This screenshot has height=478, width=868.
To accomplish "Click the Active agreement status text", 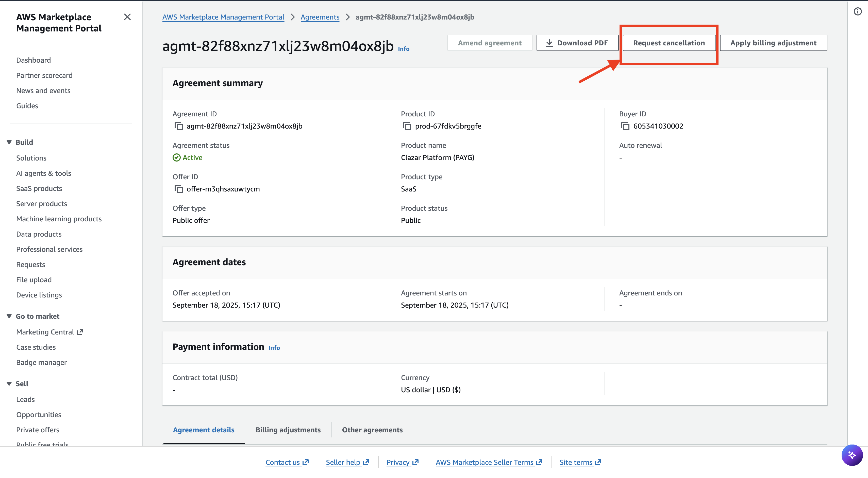I will pyautogui.click(x=192, y=157).
